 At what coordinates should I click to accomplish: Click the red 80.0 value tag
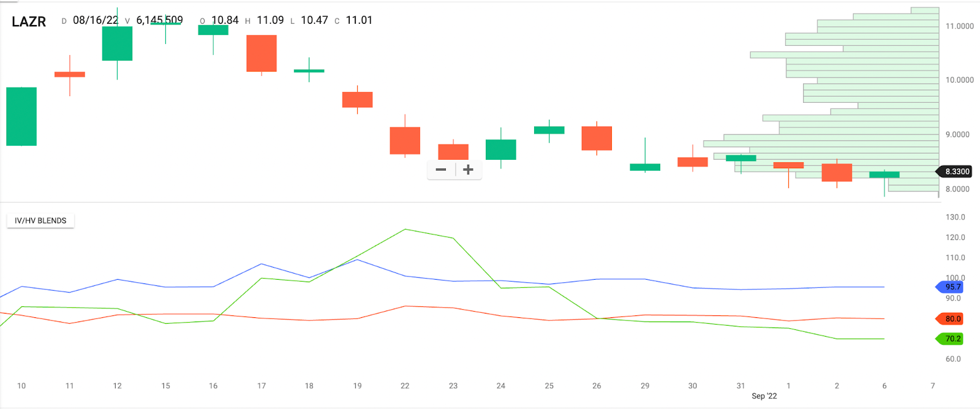coord(950,318)
